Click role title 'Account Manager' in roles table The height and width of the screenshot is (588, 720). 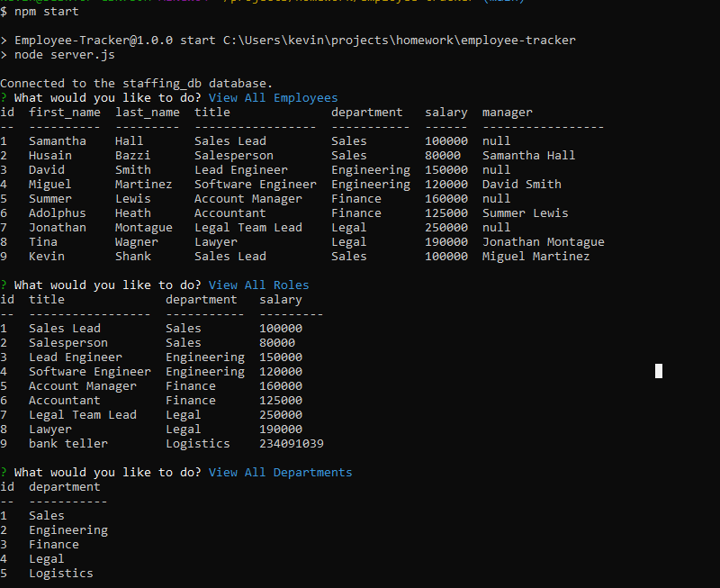(83, 386)
